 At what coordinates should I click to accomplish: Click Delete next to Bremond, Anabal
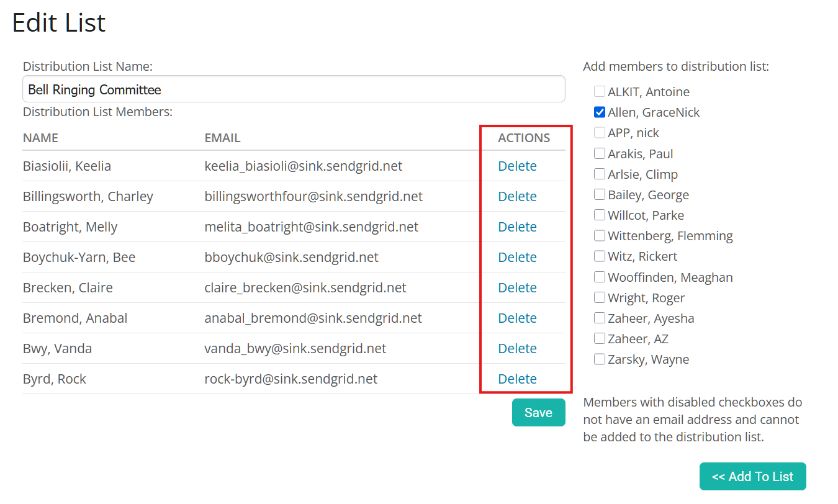coord(517,318)
